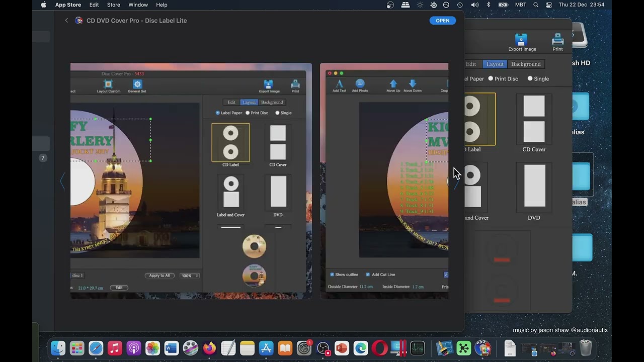Screen dimensions: 644x362
Task: Switch to the Background tab in Disc Cover window
Action: point(526,64)
